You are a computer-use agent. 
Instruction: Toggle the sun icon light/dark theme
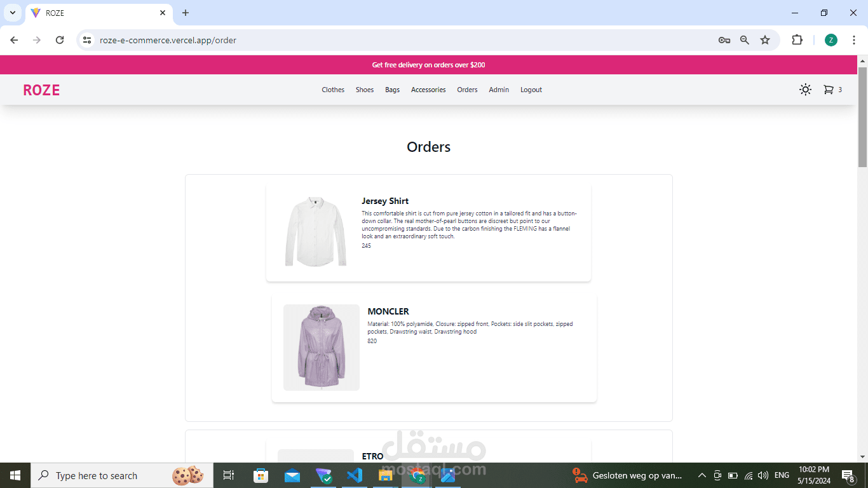tap(805, 90)
